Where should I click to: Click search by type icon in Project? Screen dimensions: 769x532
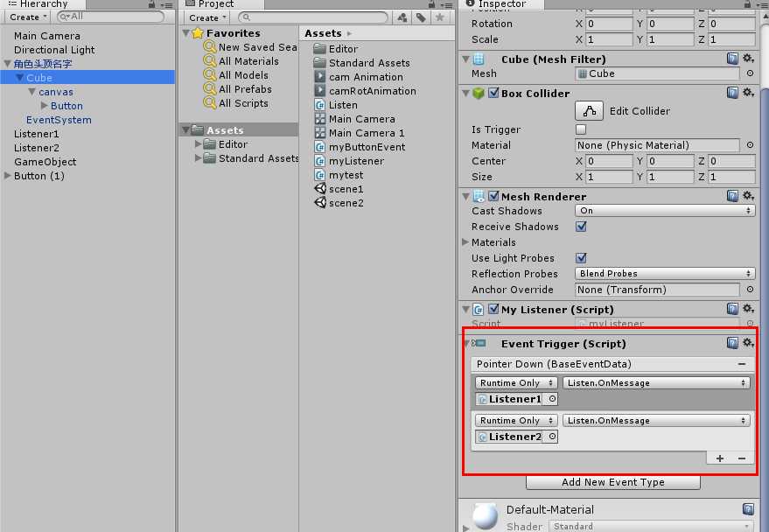pos(402,17)
